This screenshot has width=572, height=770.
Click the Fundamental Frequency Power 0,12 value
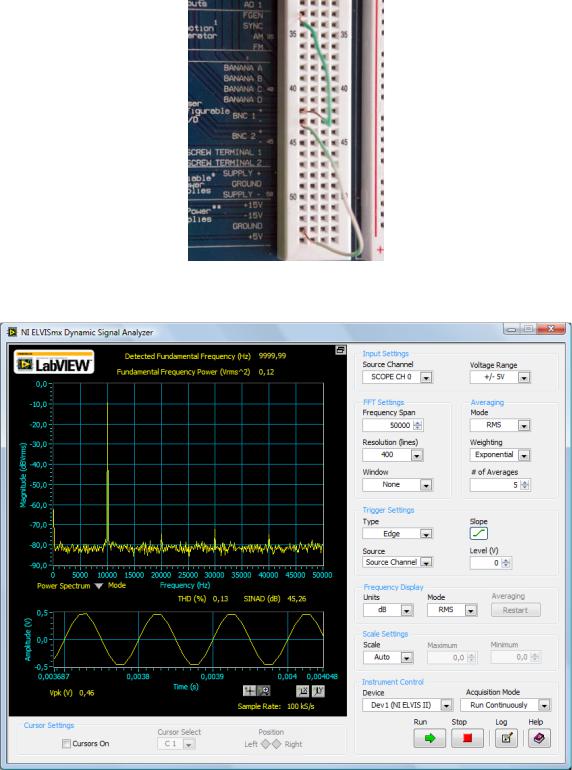click(x=267, y=372)
